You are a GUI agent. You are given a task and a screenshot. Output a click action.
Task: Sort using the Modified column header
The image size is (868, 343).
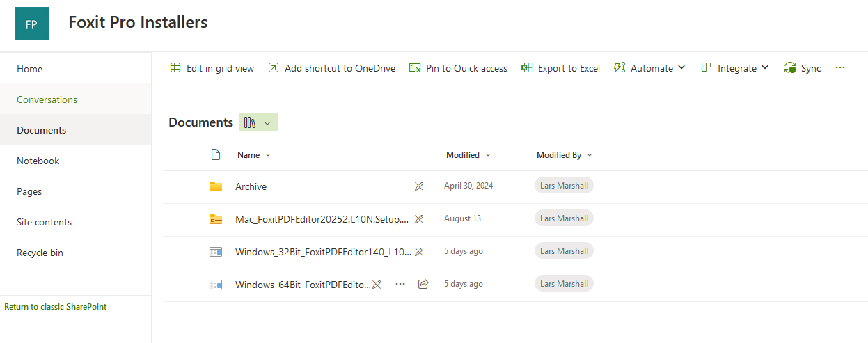coord(468,155)
